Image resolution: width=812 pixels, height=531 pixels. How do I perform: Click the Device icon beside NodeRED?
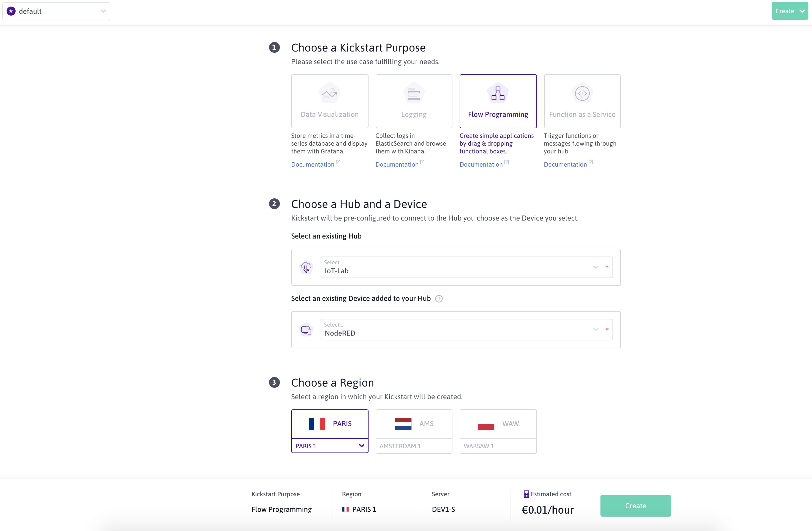coord(306,330)
